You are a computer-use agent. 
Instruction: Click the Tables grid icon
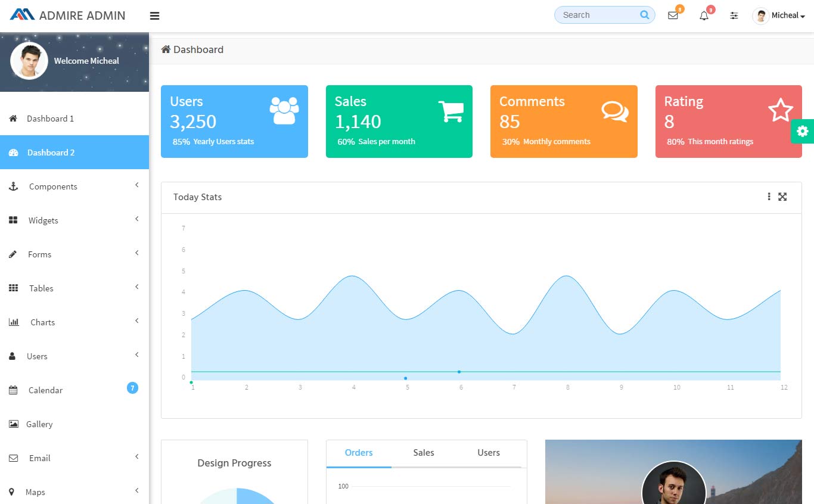(x=13, y=288)
